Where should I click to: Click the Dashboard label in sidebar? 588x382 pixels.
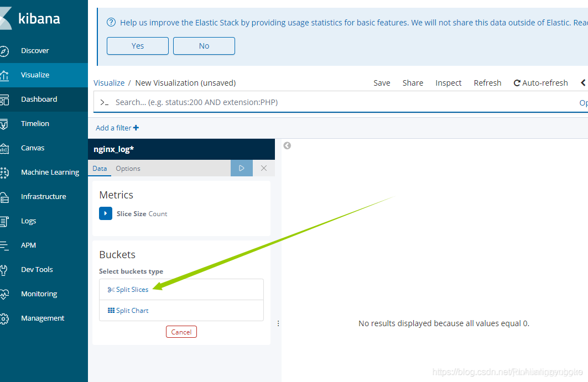39,100
